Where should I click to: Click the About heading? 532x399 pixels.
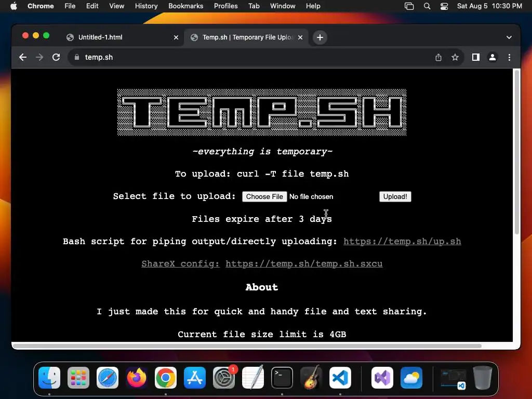click(x=262, y=287)
